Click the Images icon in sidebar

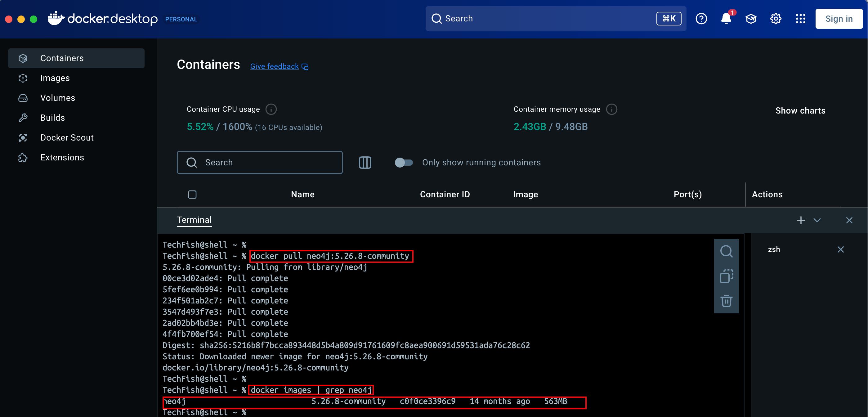[x=23, y=78]
